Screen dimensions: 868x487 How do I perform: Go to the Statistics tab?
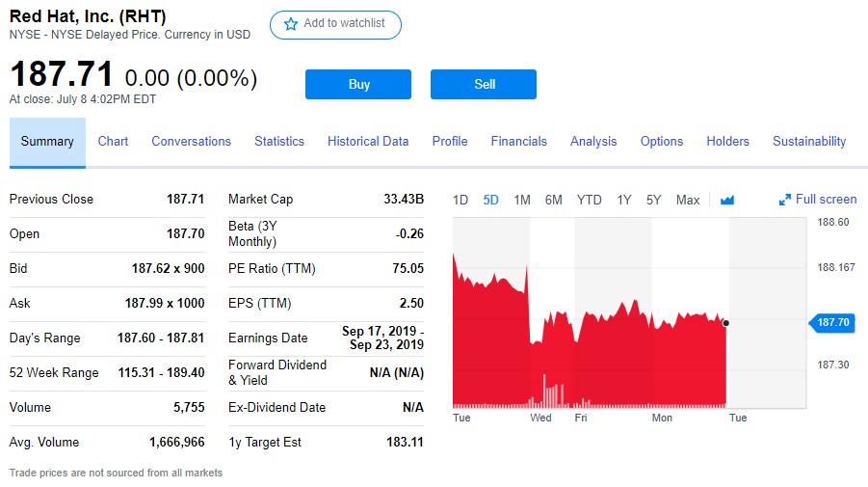tap(279, 142)
